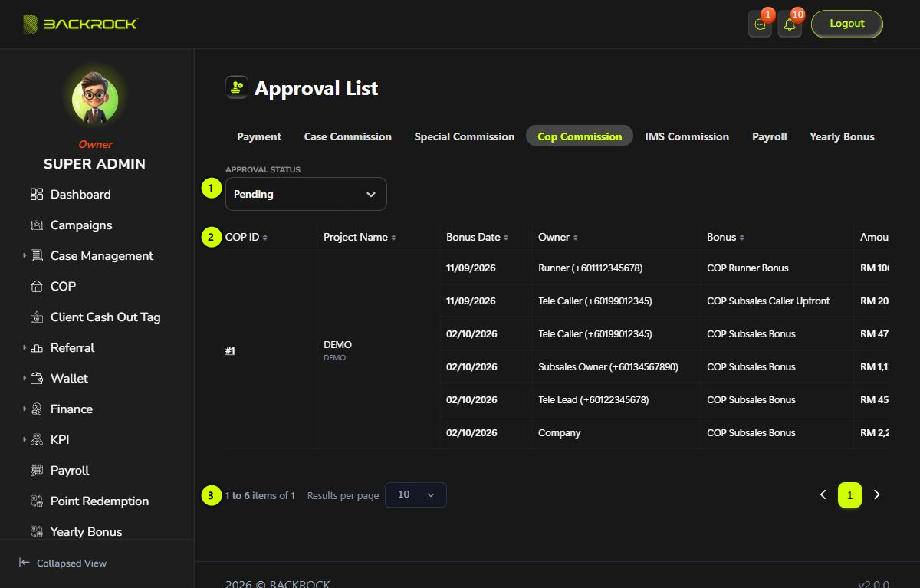Image resolution: width=920 pixels, height=588 pixels.
Task: Click the Campaigns sidebar icon
Action: pos(37,225)
